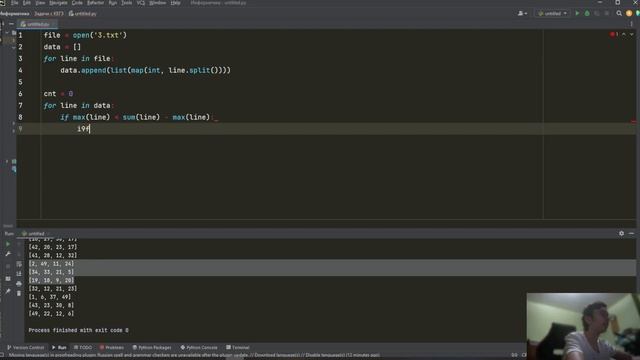Click code line 'data = []'

coord(62,47)
